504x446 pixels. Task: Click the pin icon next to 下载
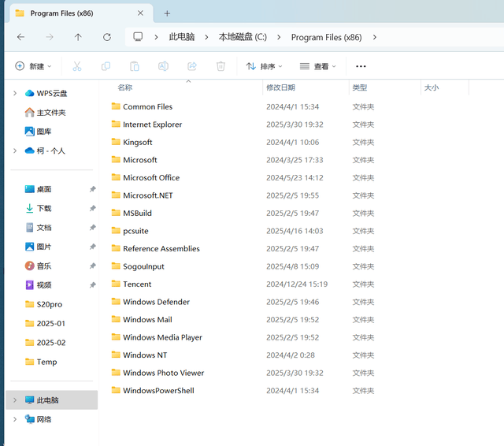[x=93, y=208]
